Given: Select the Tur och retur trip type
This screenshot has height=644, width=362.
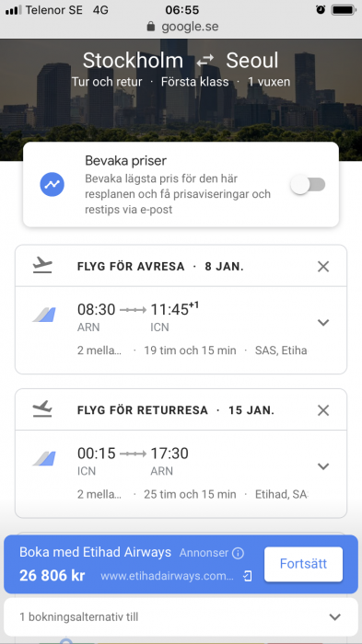Looking at the screenshot, I should pos(107,82).
